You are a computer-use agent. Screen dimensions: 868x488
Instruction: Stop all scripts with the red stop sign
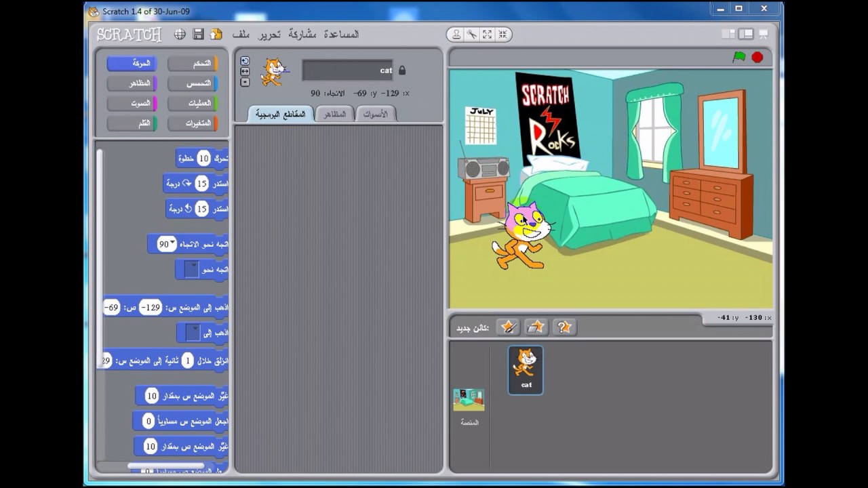point(757,58)
